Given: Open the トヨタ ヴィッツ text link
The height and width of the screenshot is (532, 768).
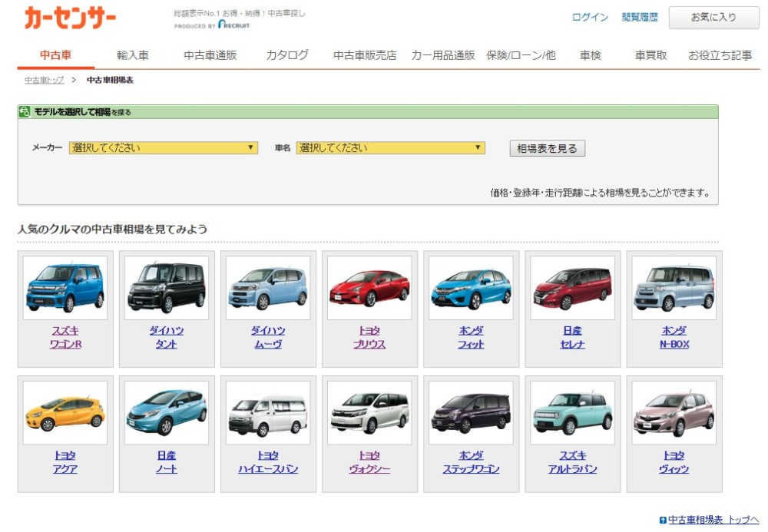Looking at the screenshot, I should click(674, 462).
